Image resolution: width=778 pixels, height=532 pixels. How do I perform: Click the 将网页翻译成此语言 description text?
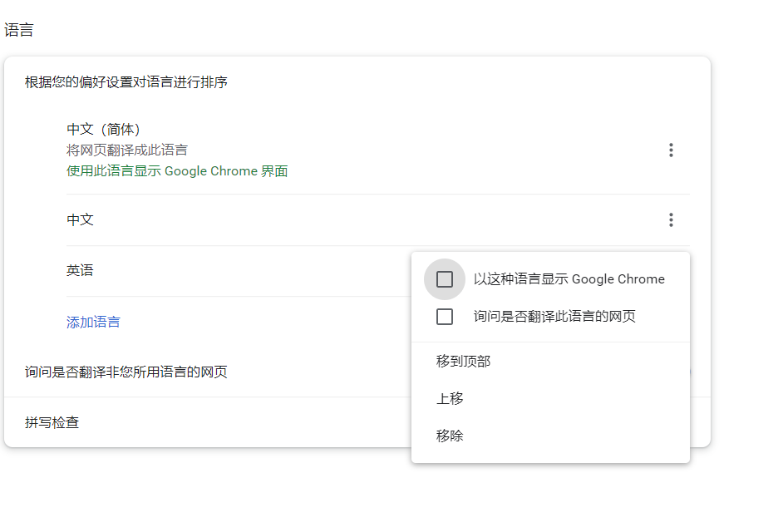click(x=127, y=150)
